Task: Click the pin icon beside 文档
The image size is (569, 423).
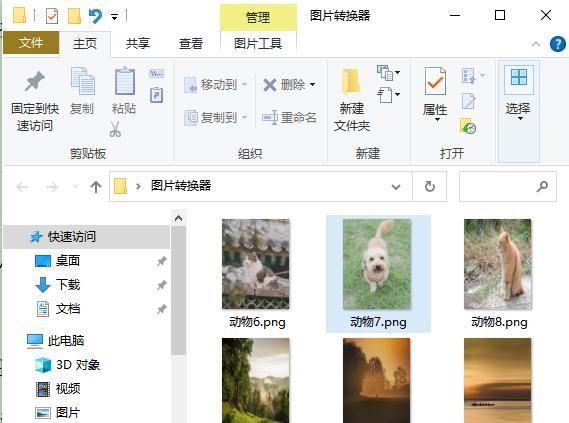Action: pos(161,309)
